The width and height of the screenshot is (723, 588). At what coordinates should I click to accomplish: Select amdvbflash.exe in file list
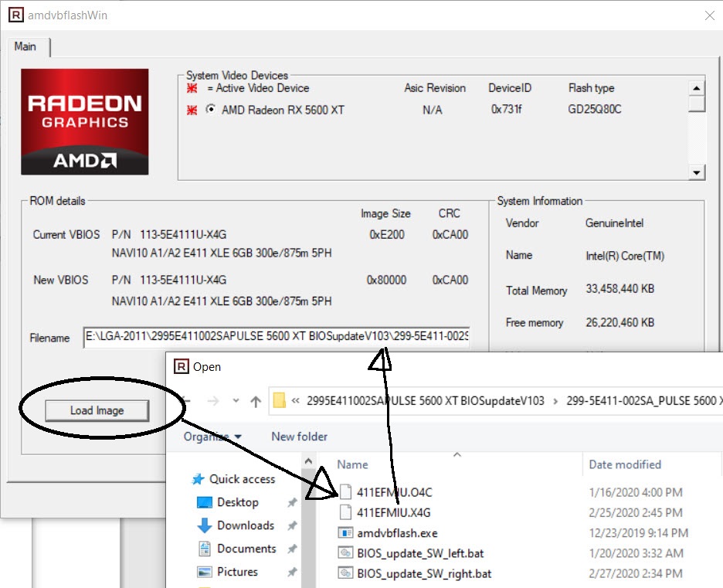397,533
